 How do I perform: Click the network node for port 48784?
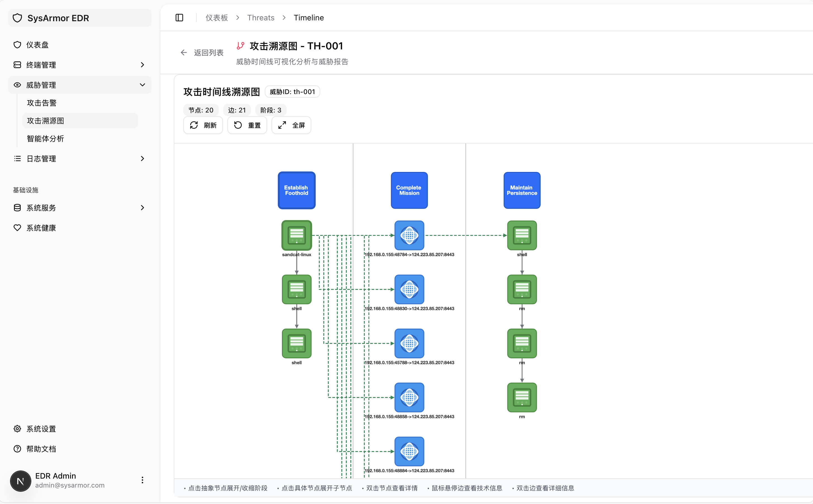pyautogui.click(x=409, y=235)
